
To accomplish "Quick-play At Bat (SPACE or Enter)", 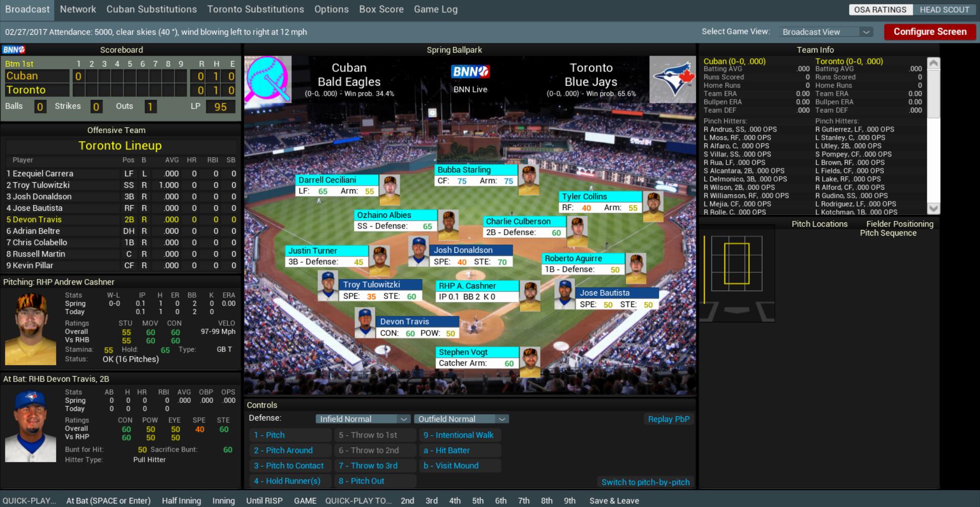I will point(108,501).
